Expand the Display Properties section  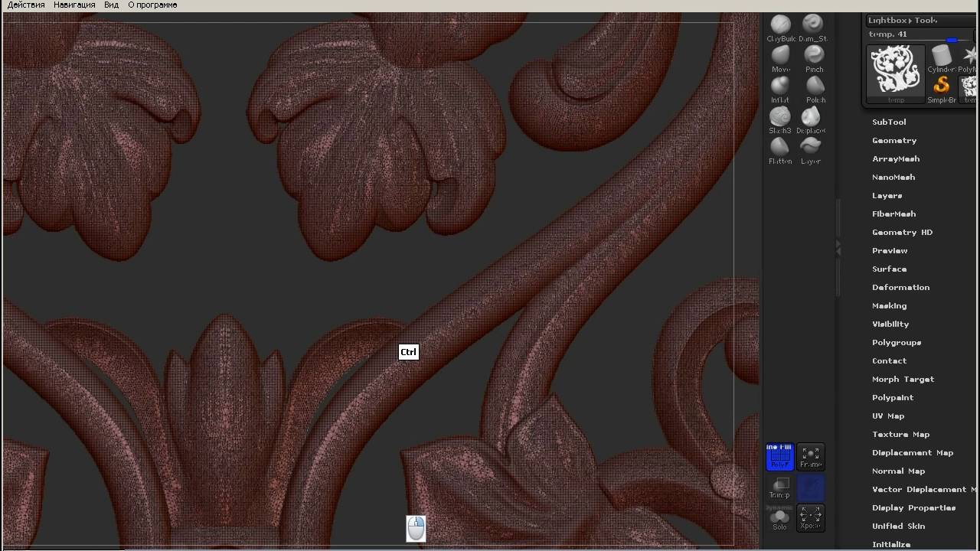[x=913, y=508]
